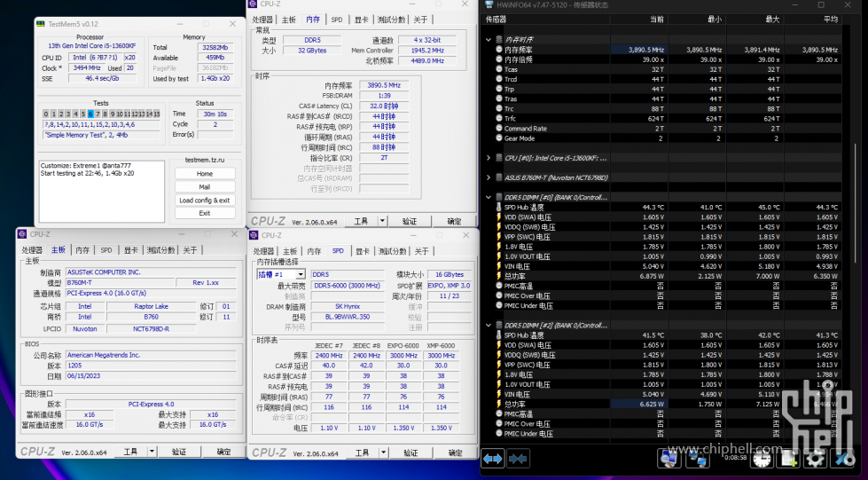
Task: Click 验证 button in memory CPU-Z window
Action: pyautogui.click(x=410, y=221)
